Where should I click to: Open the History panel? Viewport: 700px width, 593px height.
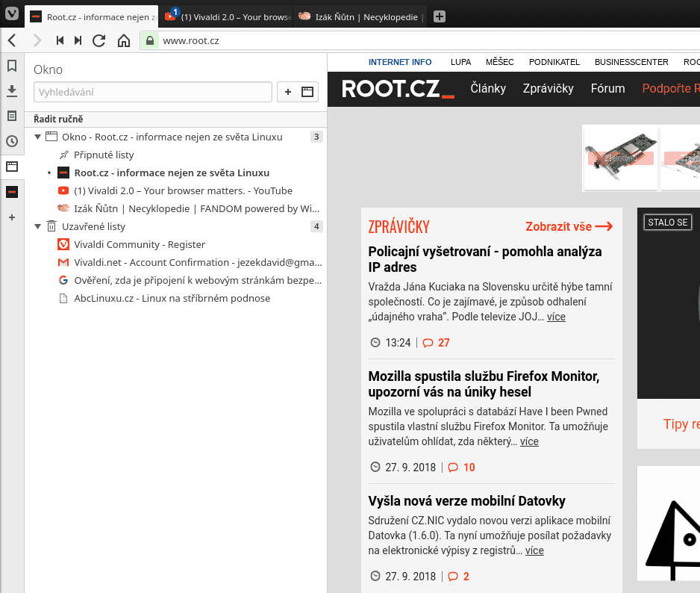(11, 141)
